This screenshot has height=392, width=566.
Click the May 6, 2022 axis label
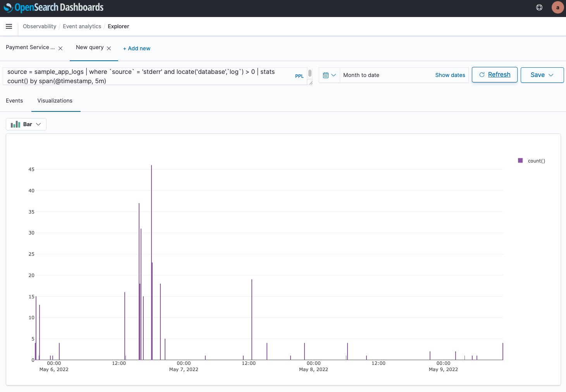pyautogui.click(x=54, y=370)
